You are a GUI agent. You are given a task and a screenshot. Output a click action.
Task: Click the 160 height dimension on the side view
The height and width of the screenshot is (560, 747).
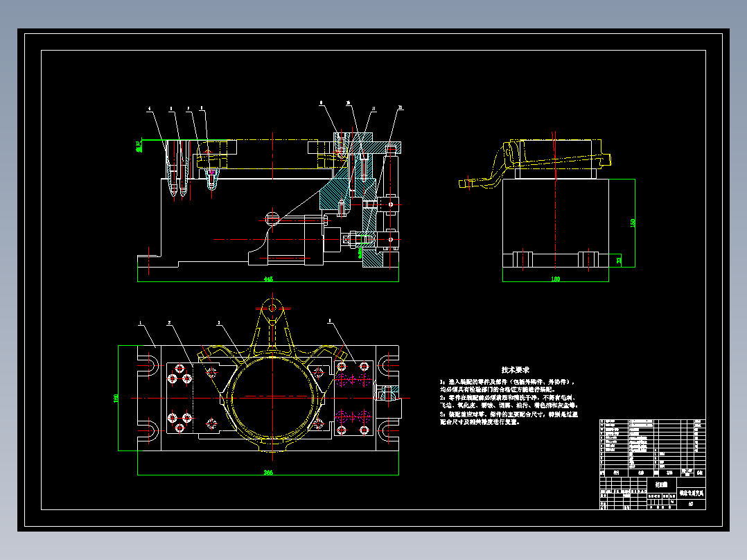coord(633,223)
